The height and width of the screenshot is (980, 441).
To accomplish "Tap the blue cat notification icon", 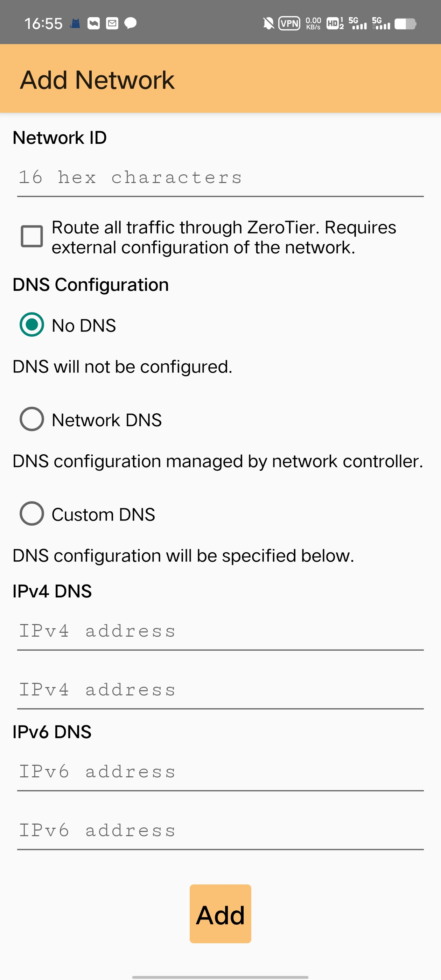I will point(75,23).
